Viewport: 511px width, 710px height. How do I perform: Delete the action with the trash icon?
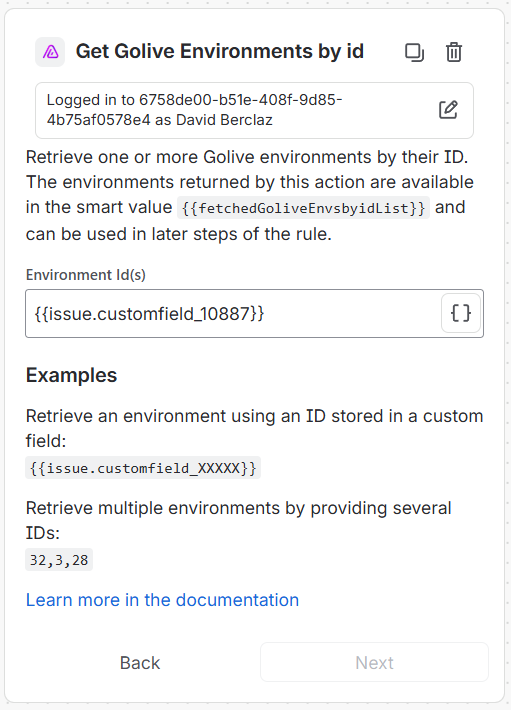coord(454,52)
